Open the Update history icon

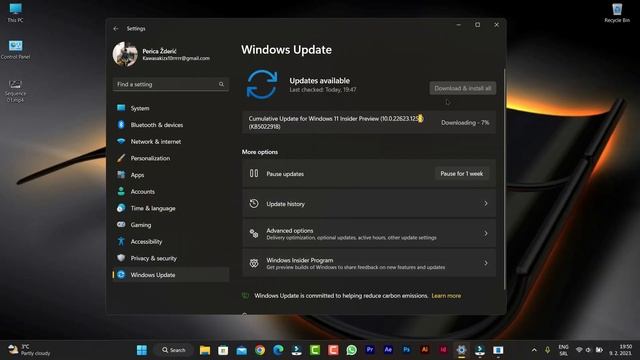(254, 203)
